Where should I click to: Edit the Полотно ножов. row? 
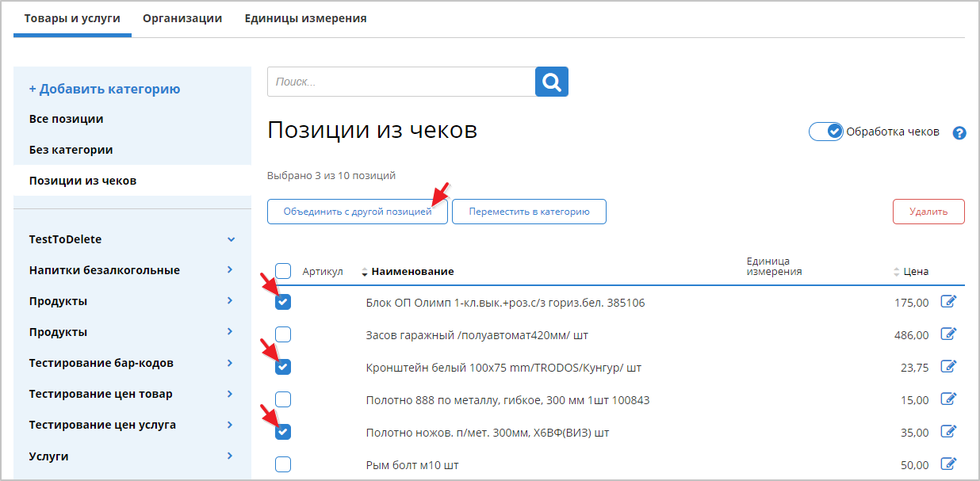coord(948,432)
